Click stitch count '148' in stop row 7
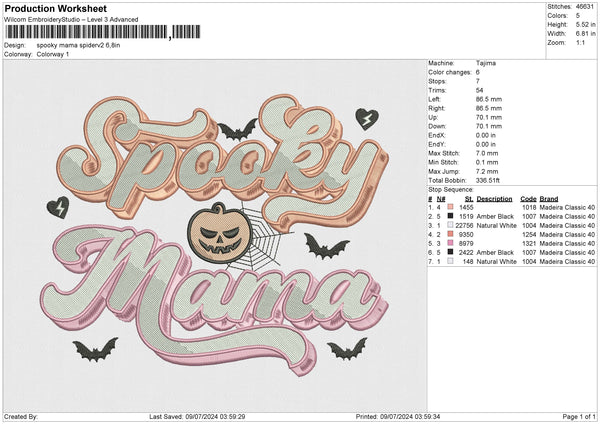 click(x=468, y=262)
